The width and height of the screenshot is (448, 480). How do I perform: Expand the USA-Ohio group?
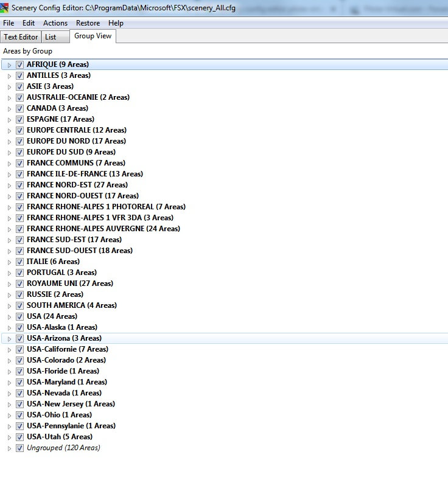pyautogui.click(x=9, y=416)
